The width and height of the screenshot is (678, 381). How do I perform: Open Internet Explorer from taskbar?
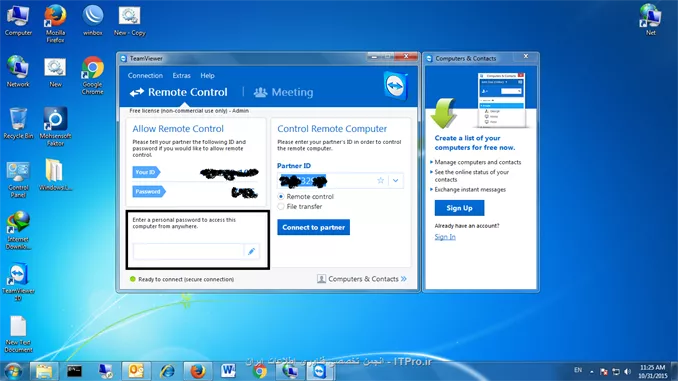point(167,371)
